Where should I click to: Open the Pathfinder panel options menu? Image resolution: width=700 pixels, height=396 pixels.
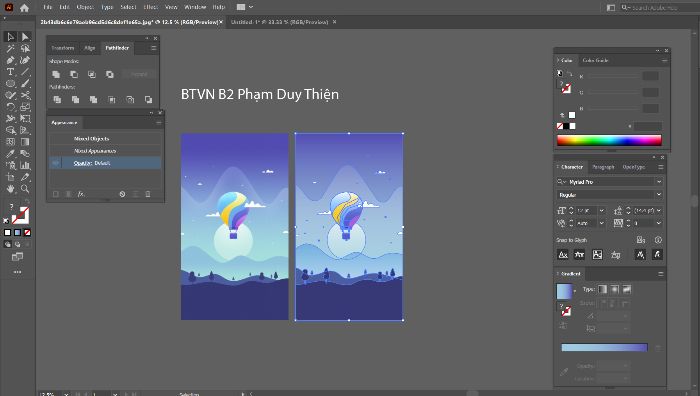pyautogui.click(x=153, y=48)
